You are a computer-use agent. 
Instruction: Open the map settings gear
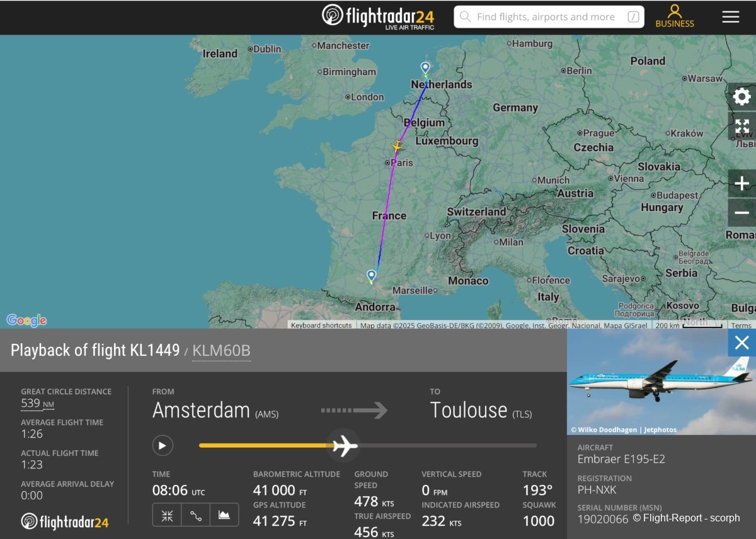pyautogui.click(x=742, y=97)
